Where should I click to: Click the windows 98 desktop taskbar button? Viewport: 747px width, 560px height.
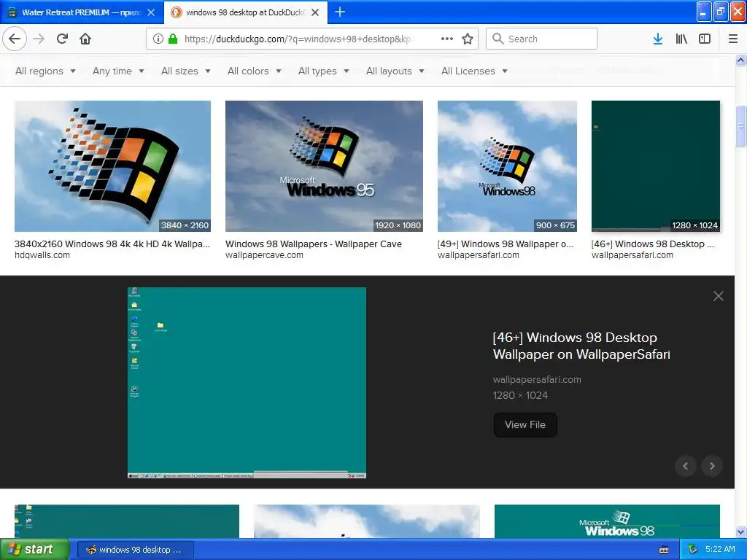pyautogui.click(x=135, y=550)
